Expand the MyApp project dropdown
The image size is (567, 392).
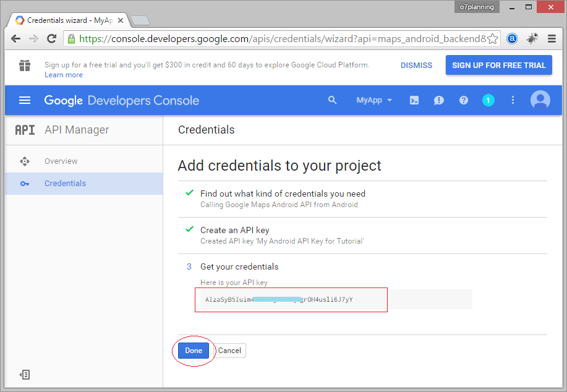[x=374, y=100]
